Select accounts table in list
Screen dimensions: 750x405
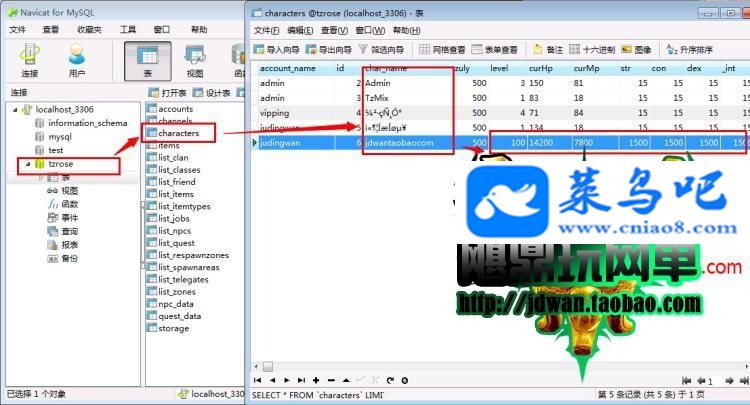pos(176,109)
